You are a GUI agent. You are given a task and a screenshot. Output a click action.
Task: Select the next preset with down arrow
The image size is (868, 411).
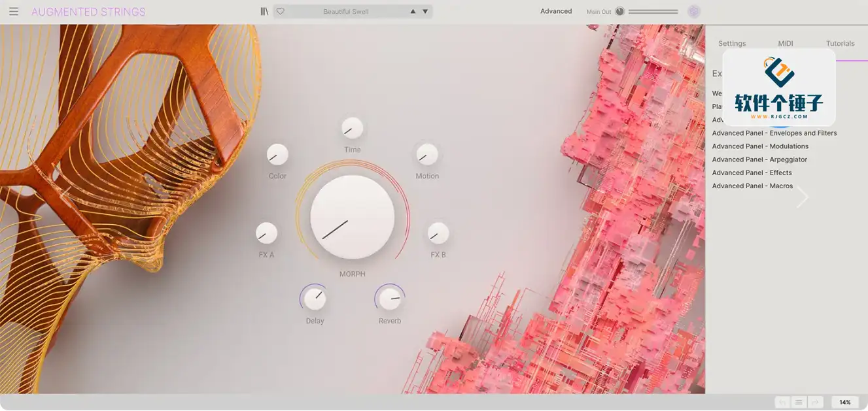[425, 12]
